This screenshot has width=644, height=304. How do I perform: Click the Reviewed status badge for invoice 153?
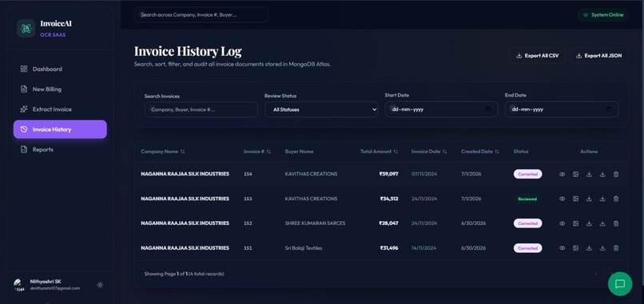(x=527, y=199)
